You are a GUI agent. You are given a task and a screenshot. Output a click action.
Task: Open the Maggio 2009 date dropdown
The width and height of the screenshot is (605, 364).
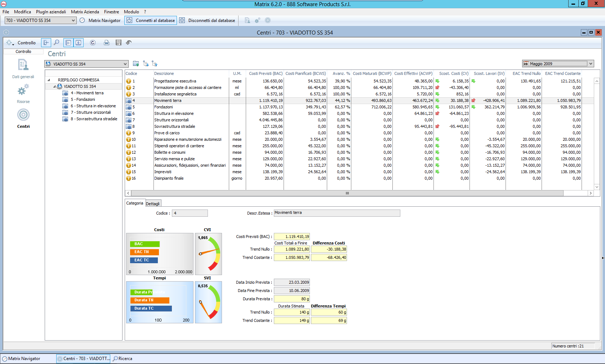(590, 64)
